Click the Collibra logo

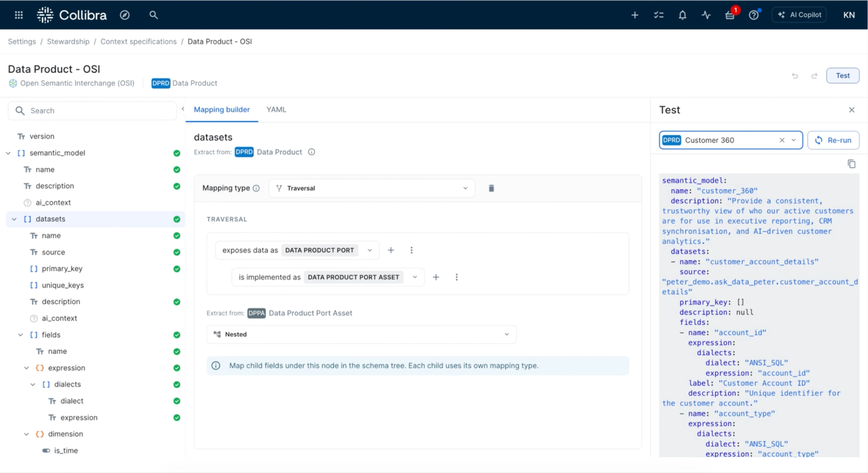[72, 15]
